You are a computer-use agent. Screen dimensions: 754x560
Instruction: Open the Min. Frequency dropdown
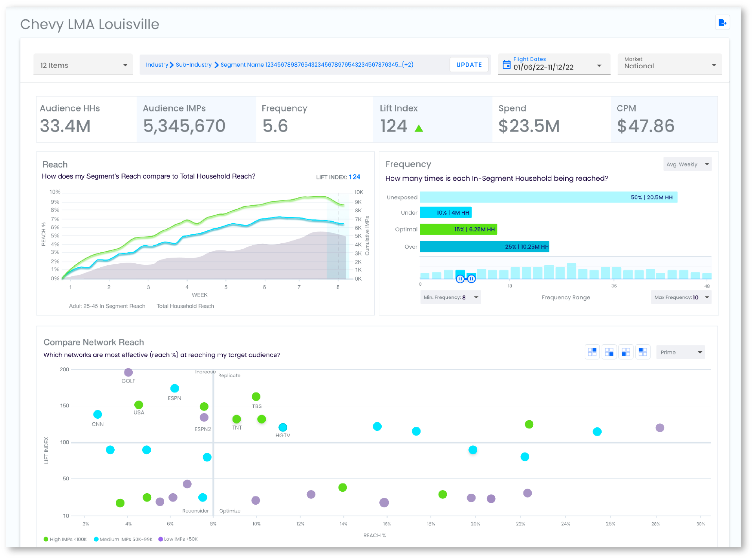(450, 297)
